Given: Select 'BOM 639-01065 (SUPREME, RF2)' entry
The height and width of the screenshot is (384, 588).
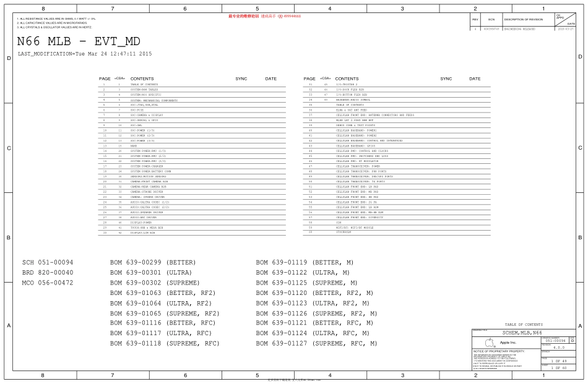Looking at the screenshot, I should pyautogui.click(x=165, y=313).
